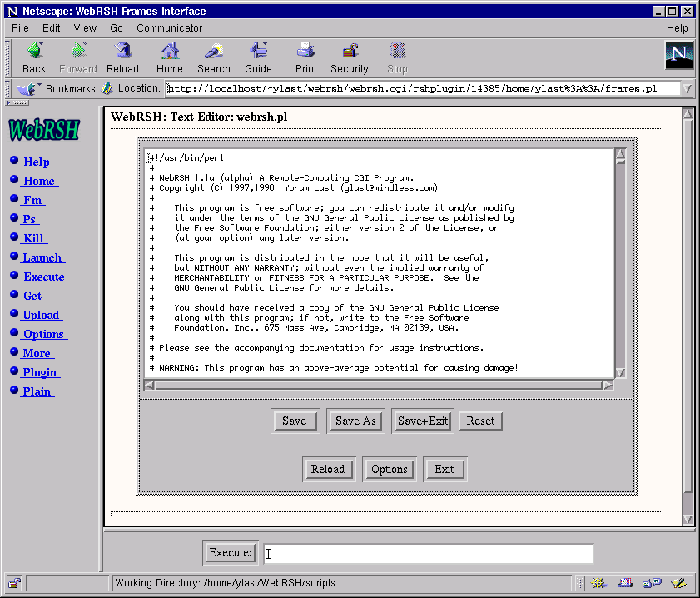Click the line '#!/usr/bin/perl' in the editor
The width and height of the screenshot is (700, 598).
[x=186, y=158]
